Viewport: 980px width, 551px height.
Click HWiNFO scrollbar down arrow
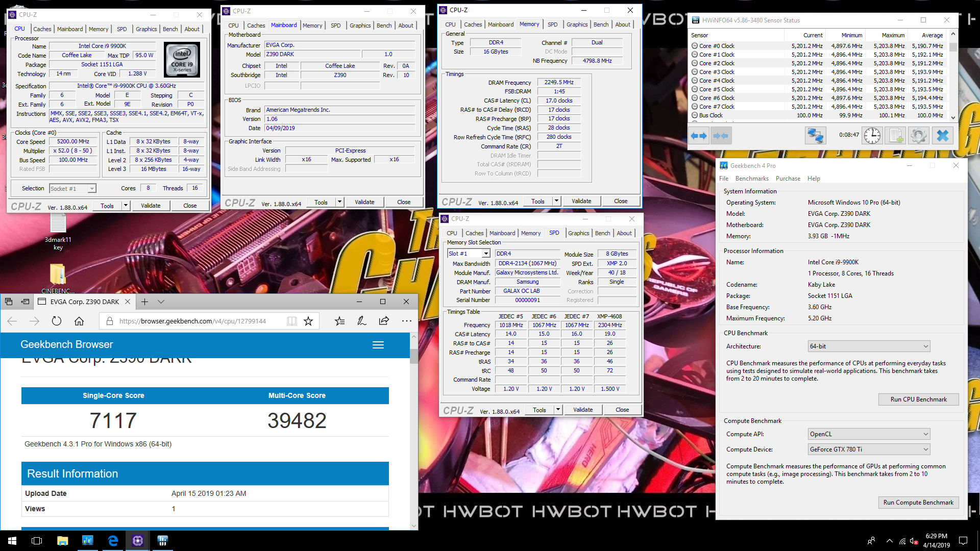click(x=953, y=117)
